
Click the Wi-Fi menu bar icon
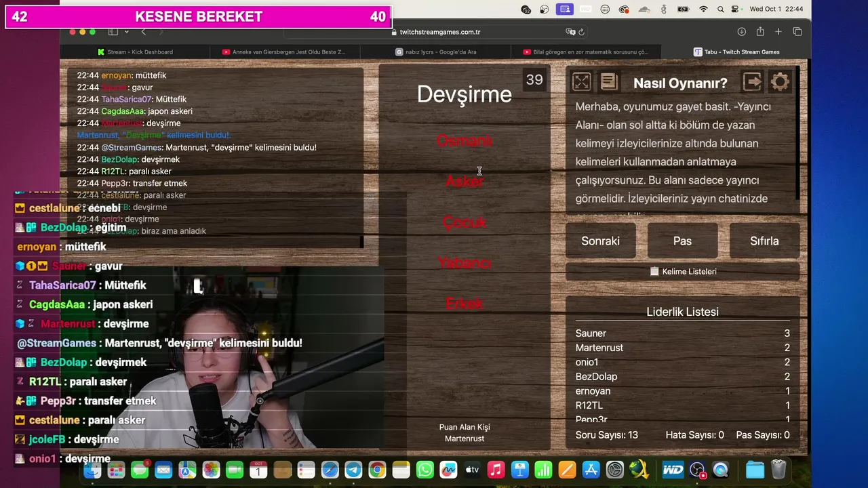(x=703, y=9)
